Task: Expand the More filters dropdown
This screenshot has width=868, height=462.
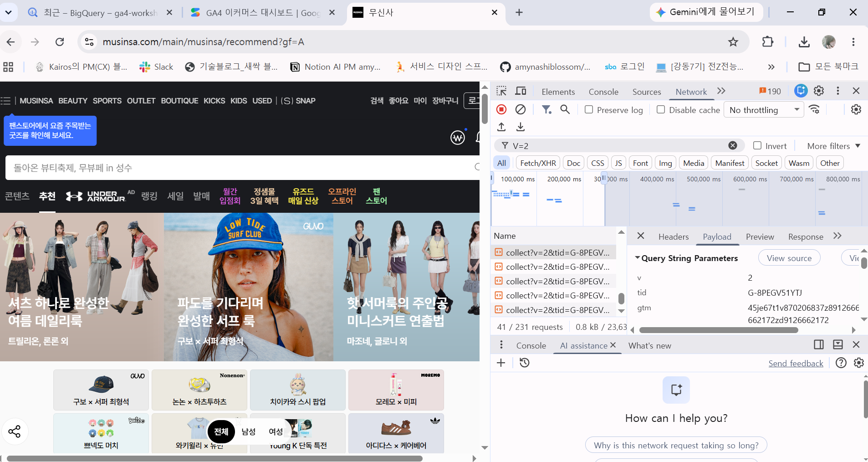Action: (x=833, y=146)
